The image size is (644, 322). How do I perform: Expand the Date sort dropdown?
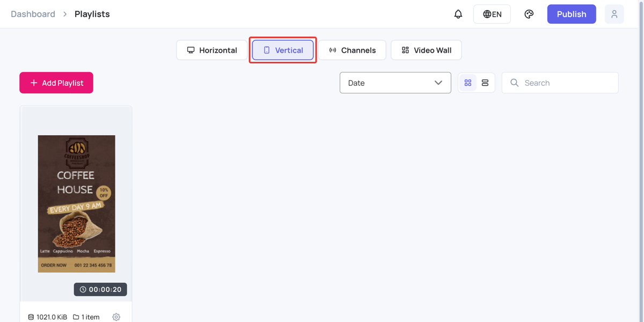tap(396, 83)
